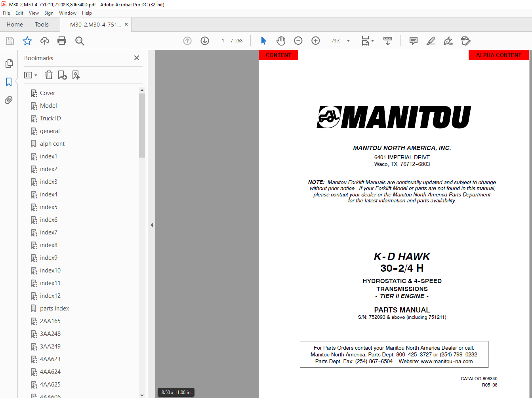532x398 pixels.
Task: Switch to the Home tab
Action: tap(15, 25)
